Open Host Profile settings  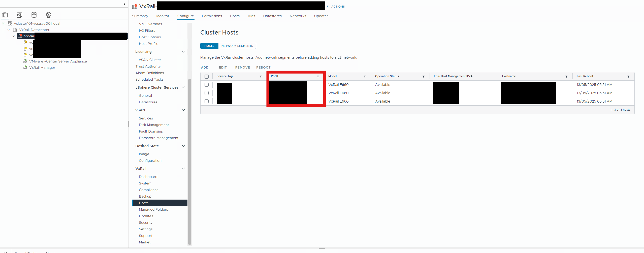click(x=149, y=44)
